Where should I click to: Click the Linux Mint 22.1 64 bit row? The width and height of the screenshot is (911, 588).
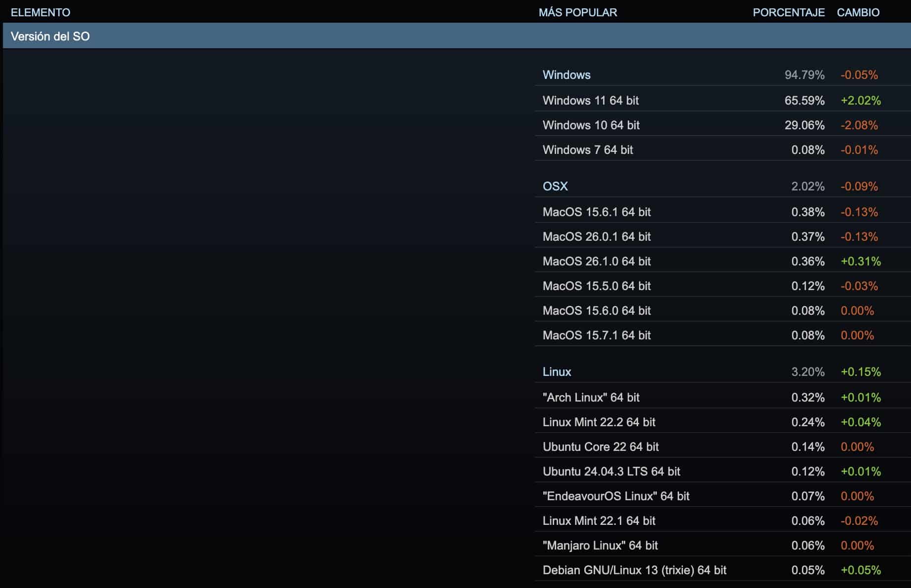click(723, 520)
